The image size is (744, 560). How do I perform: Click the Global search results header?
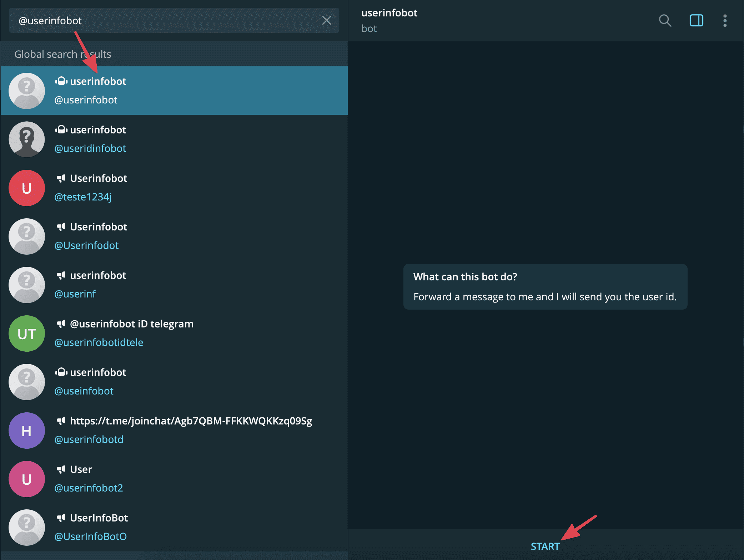pos(62,54)
